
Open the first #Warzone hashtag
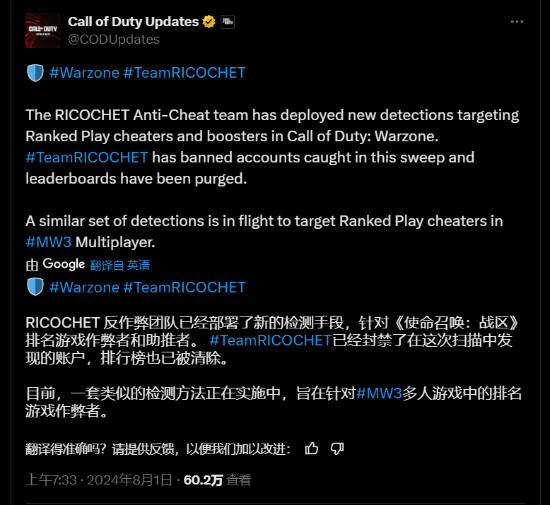[x=84, y=73]
